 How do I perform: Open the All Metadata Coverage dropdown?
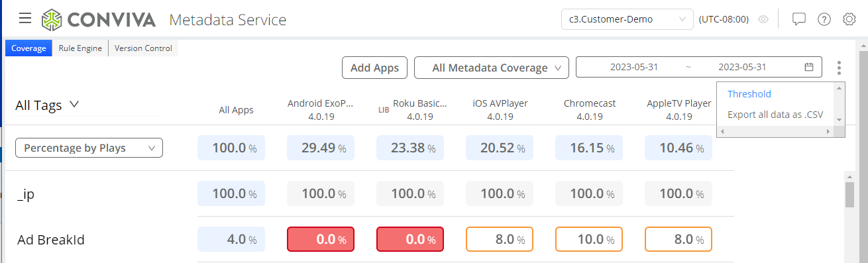492,68
